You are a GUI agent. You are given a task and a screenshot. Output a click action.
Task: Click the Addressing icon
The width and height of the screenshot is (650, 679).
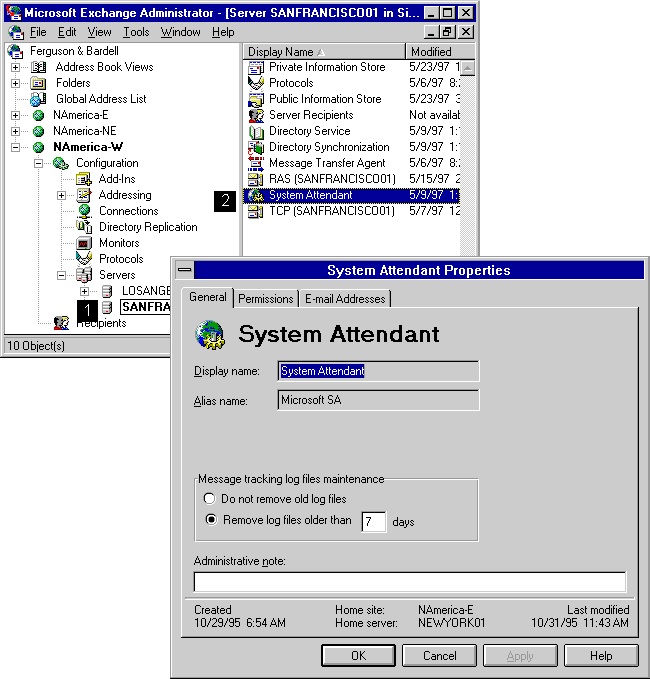coord(84,195)
